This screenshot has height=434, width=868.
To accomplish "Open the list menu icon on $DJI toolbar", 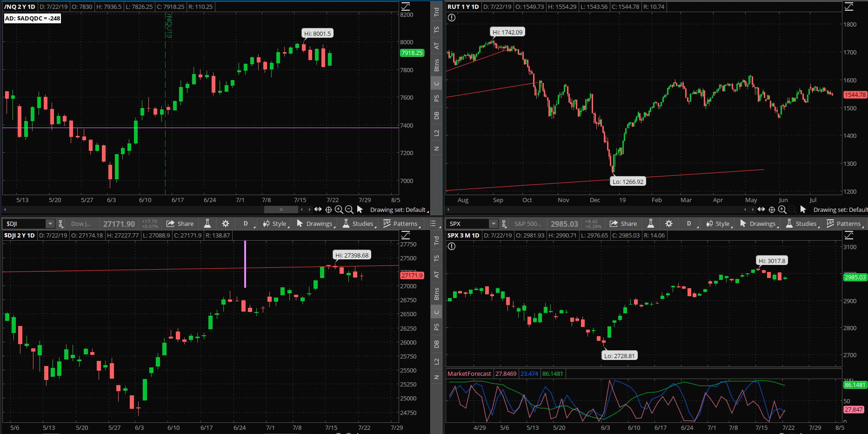I will click(433, 224).
